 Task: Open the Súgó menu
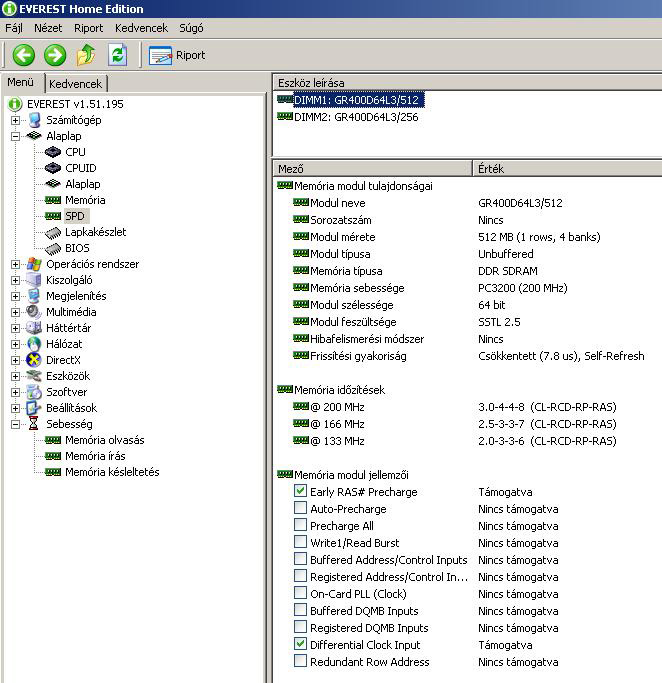191,28
